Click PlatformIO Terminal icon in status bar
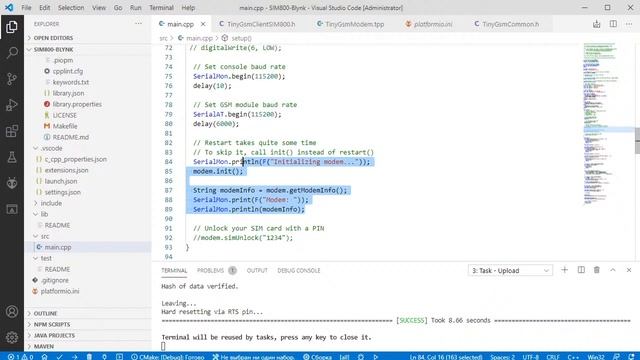 pyautogui.click(x=119, y=357)
